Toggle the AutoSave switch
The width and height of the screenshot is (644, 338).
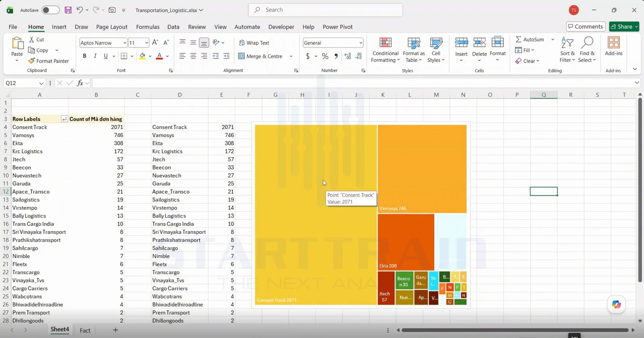(51, 10)
